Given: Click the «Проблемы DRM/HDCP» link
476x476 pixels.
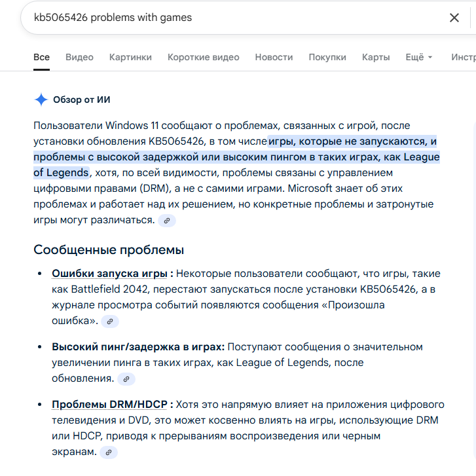Looking at the screenshot, I should point(111,404).
